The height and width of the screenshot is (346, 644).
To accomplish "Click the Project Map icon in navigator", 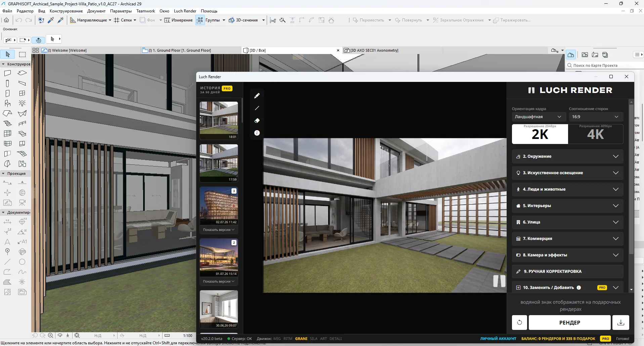I will (571, 55).
